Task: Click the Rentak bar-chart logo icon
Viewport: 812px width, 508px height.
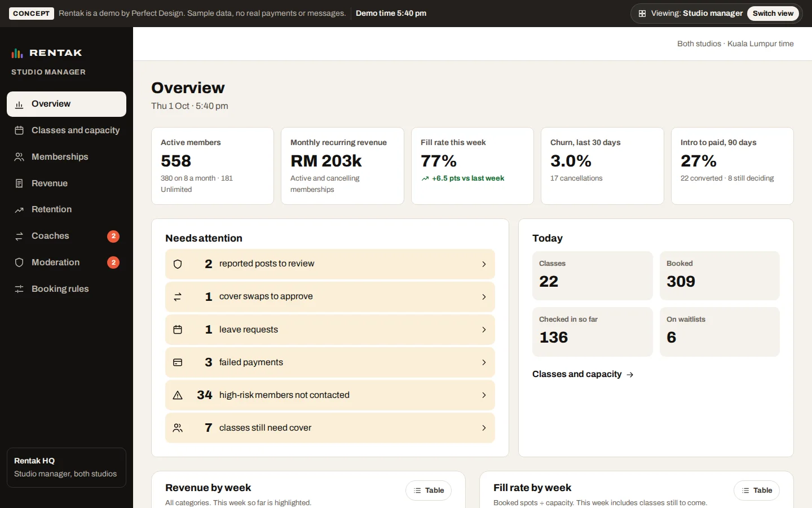Action: click(x=17, y=53)
